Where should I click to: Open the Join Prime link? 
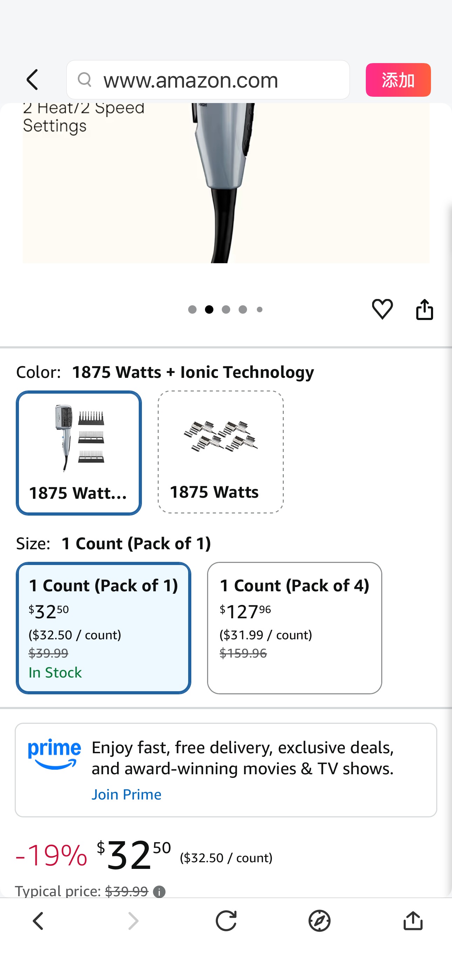point(126,794)
